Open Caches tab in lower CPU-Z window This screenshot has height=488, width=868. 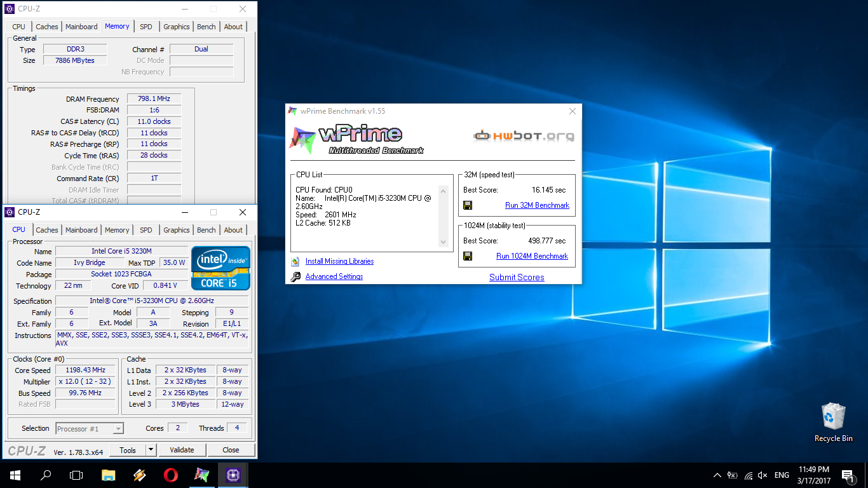(x=47, y=230)
